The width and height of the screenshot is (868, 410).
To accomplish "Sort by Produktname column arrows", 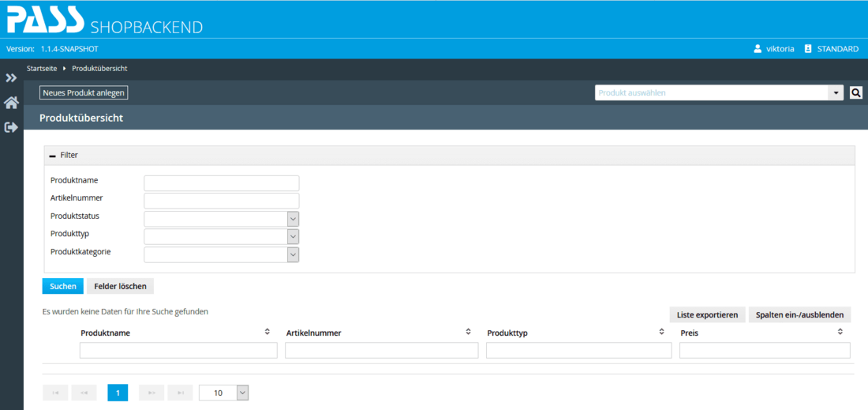I will click(x=268, y=331).
